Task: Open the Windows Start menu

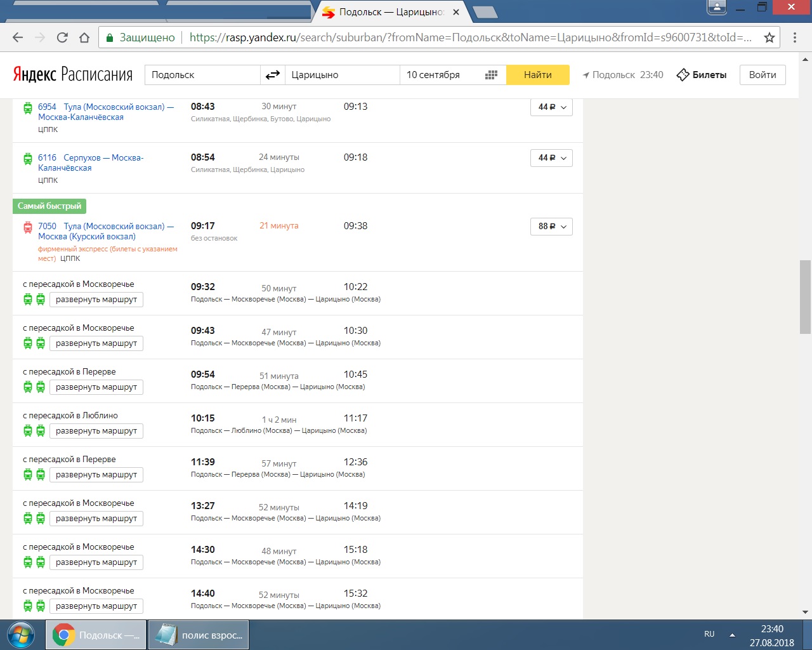Action: (x=21, y=635)
